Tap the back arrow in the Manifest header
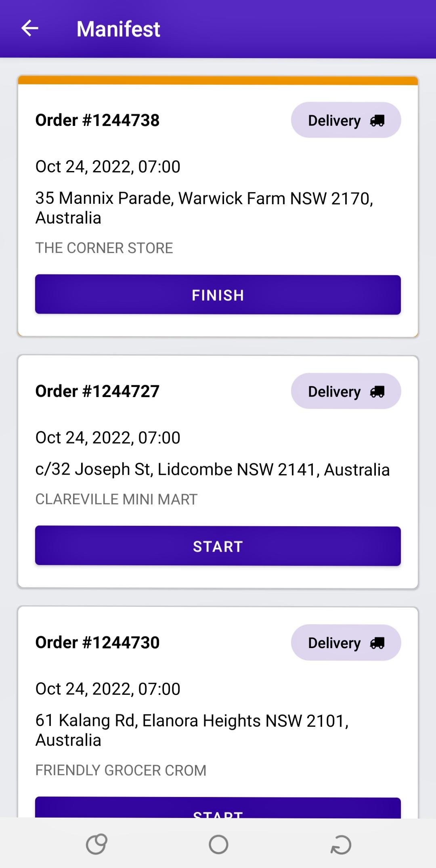Screen dimensions: 436x868 point(30,29)
